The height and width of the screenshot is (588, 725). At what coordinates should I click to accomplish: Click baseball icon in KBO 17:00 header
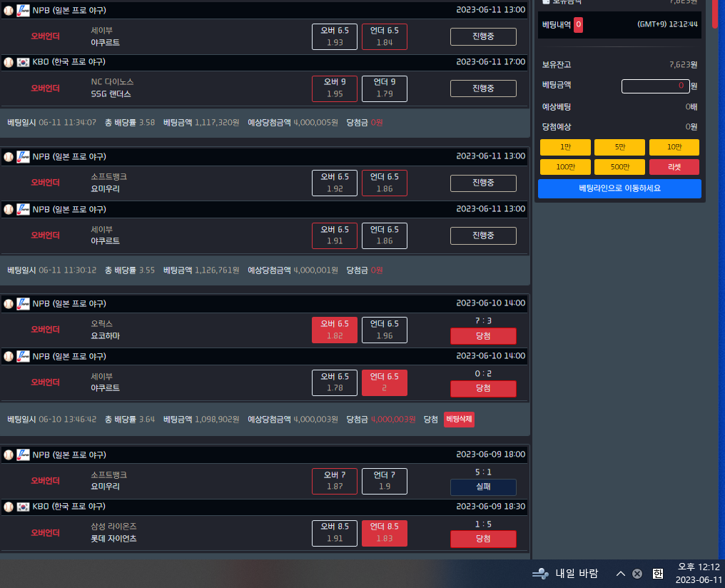click(9, 62)
